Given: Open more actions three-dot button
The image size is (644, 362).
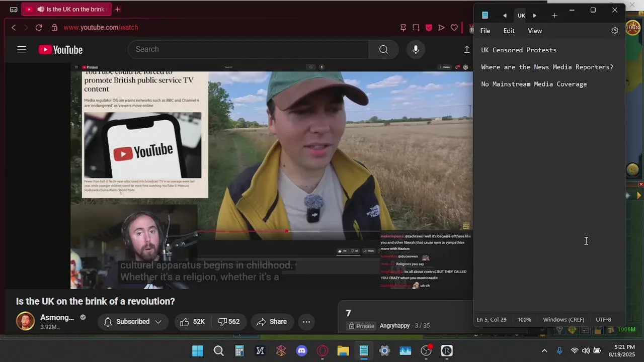Looking at the screenshot, I should pos(306,322).
